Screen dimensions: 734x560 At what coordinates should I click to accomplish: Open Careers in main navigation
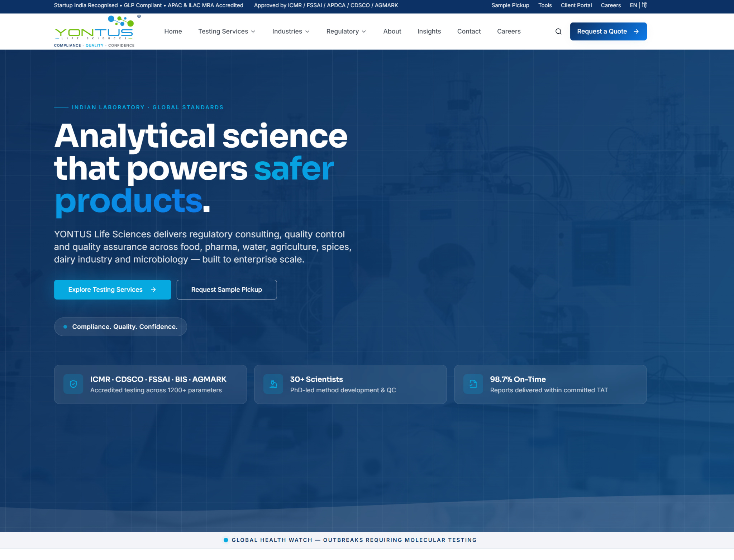[509, 32]
